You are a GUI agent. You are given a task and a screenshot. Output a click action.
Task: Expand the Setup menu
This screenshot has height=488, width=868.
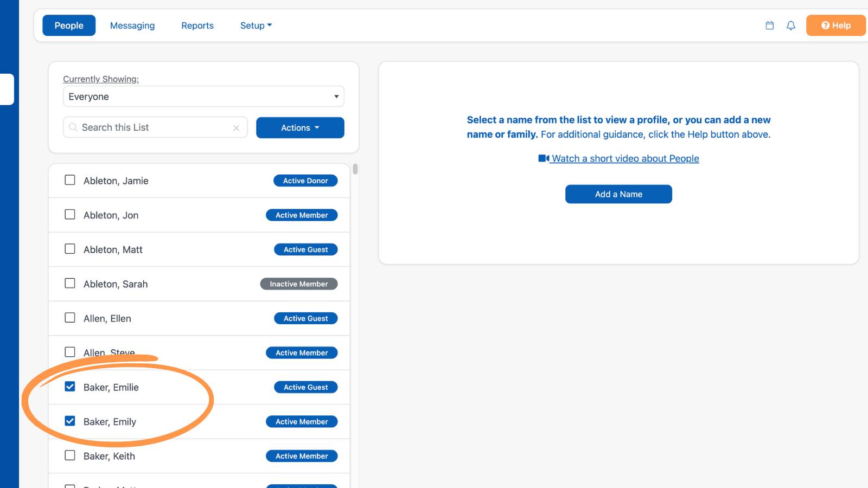pos(256,25)
